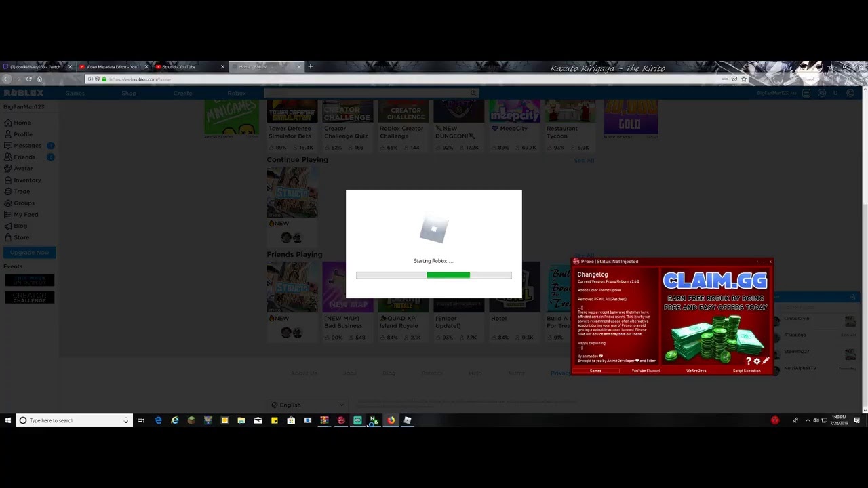The width and height of the screenshot is (868, 488).
Task: Show hidden system tray icons chevron
Action: click(808, 420)
